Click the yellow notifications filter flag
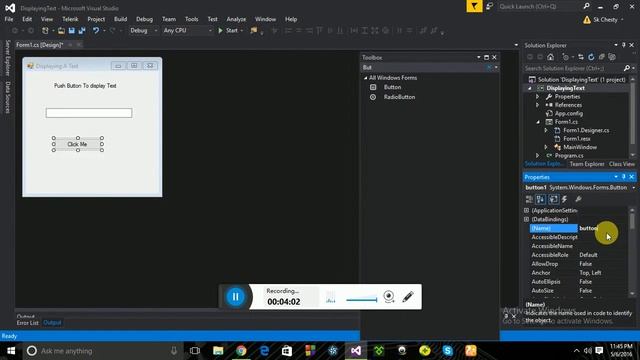The width and height of the screenshot is (640, 360). coord(474,7)
